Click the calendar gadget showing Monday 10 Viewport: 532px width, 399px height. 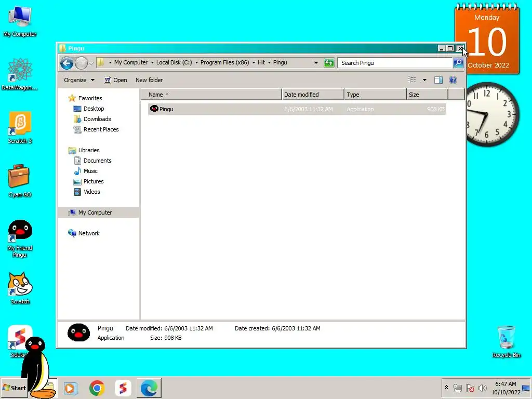(x=487, y=38)
